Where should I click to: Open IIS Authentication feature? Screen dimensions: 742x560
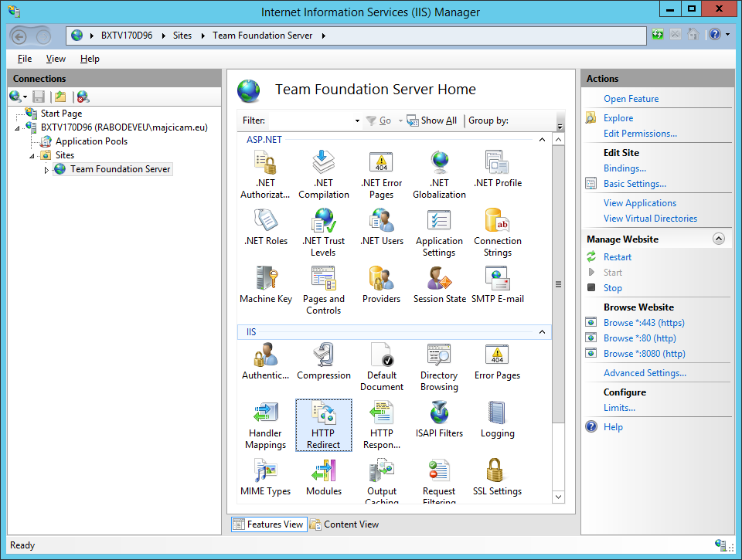click(265, 361)
